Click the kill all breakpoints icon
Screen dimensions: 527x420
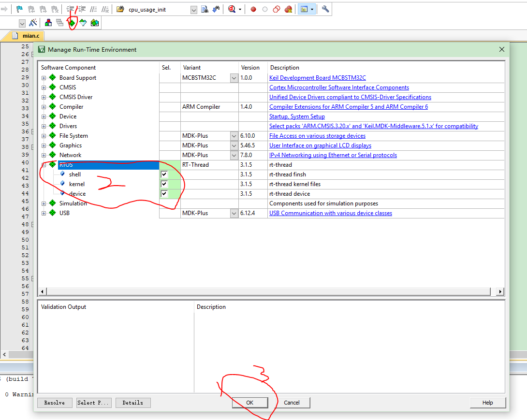point(288,9)
